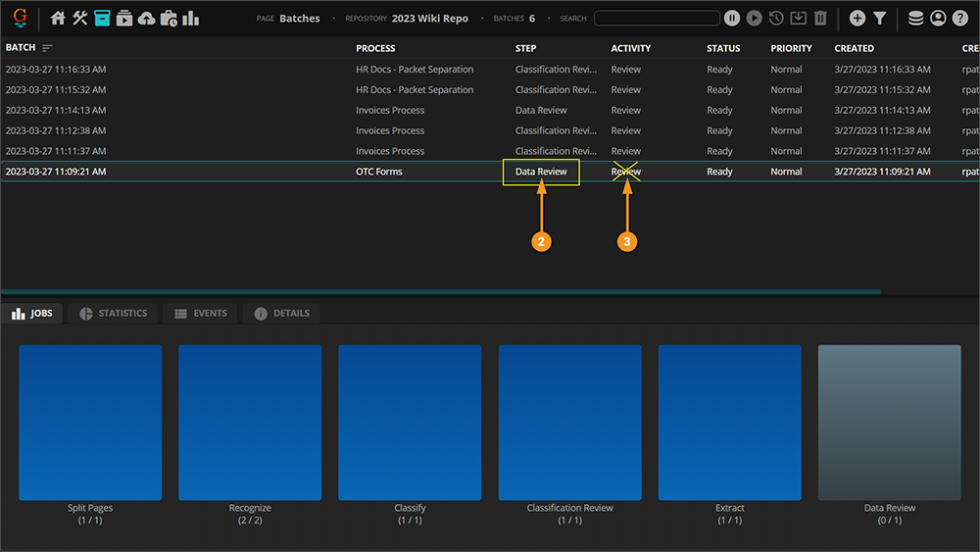Open the Details tab
The width and height of the screenshot is (980, 552).
281,314
